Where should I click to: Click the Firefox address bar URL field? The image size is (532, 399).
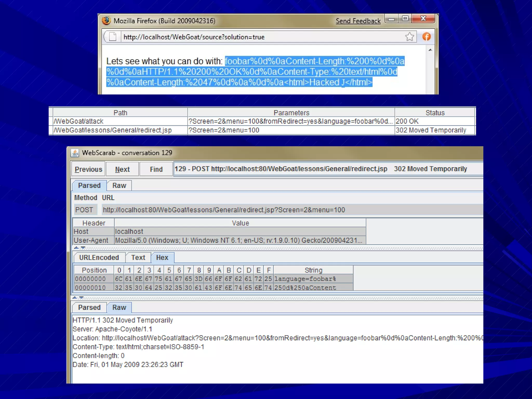pyautogui.click(x=260, y=37)
